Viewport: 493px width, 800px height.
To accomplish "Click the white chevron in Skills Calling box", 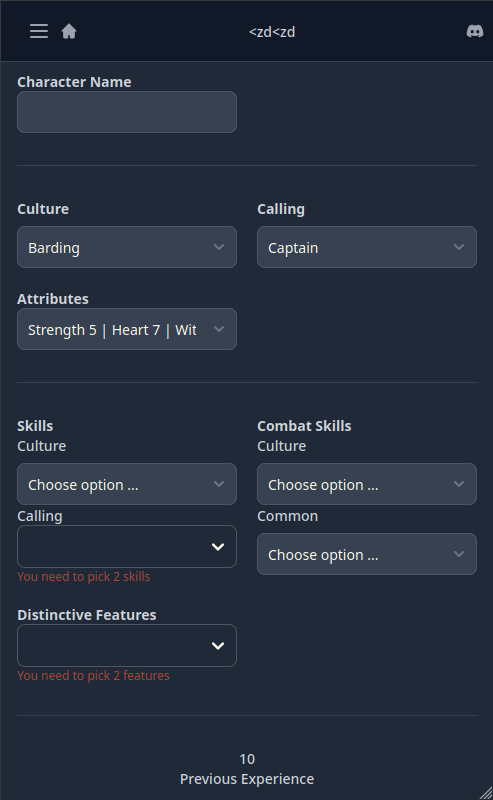I will click(x=218, y=547).
